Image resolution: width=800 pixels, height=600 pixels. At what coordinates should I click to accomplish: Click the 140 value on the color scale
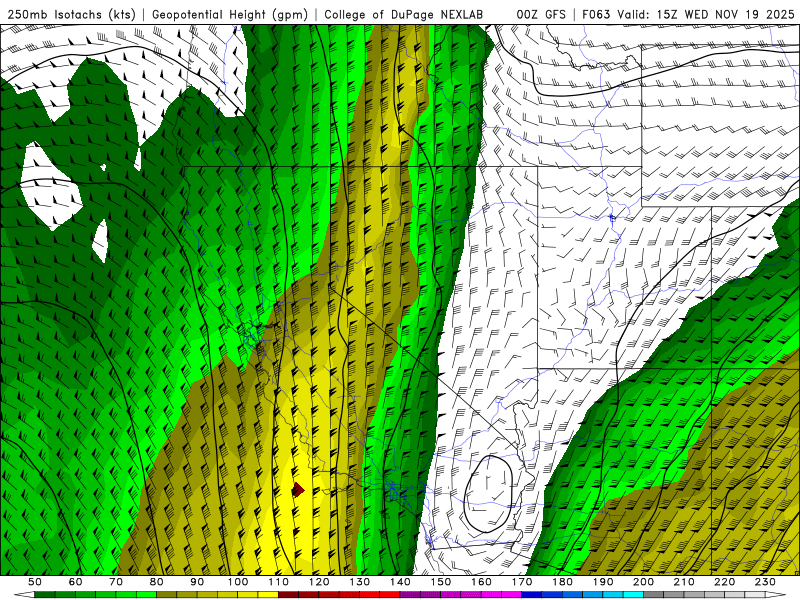click(400, 582)
